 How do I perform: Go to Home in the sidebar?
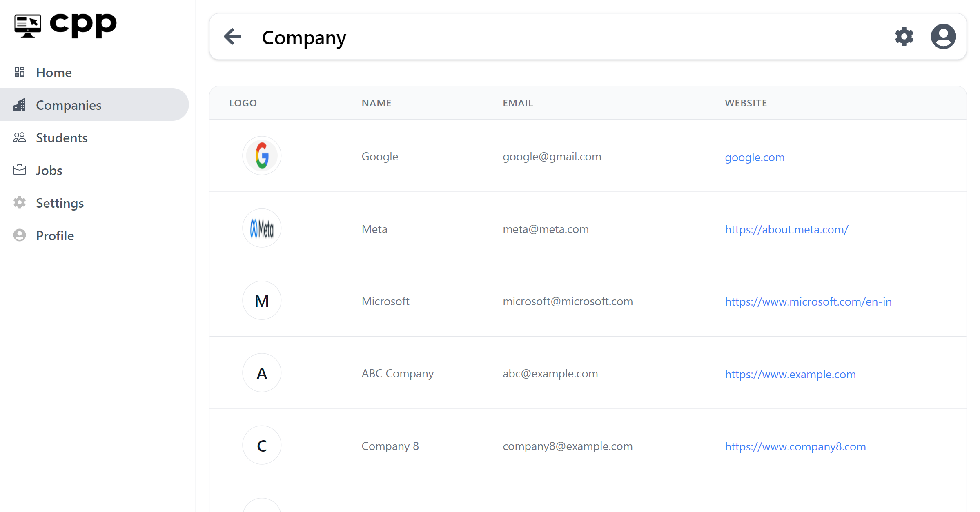(94, 72)
